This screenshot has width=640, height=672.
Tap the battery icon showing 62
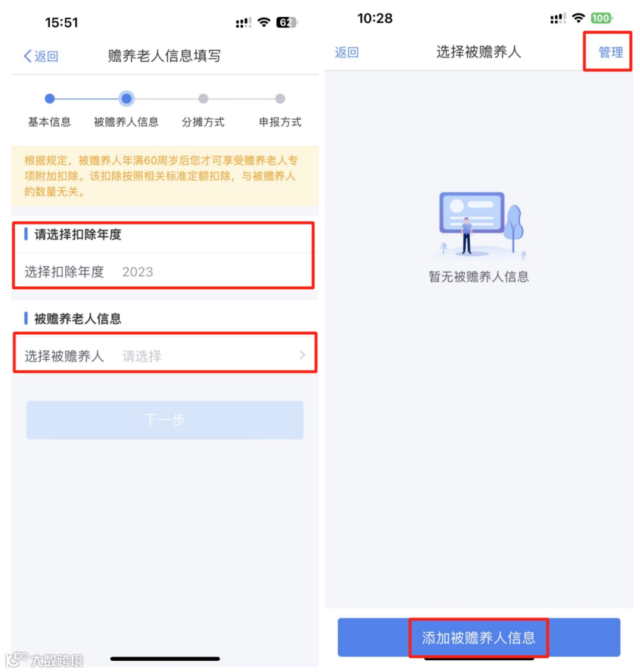[286, 23]
